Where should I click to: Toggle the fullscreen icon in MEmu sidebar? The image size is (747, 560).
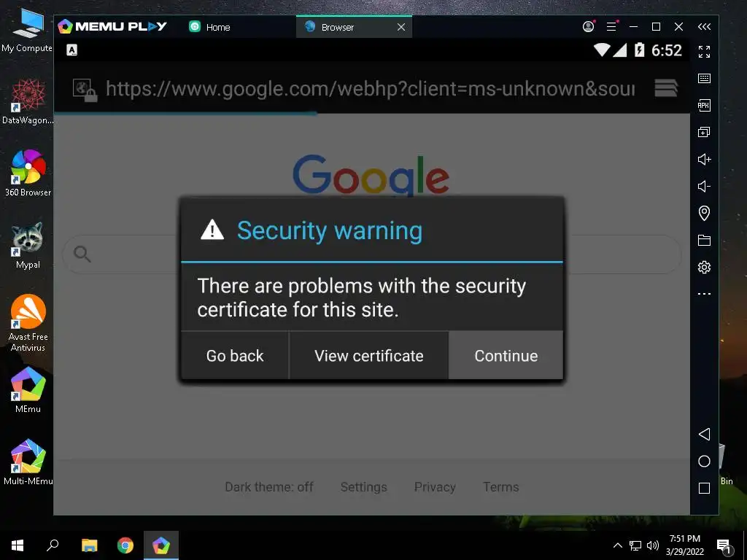pyautogui.click(x=704, y=52)
